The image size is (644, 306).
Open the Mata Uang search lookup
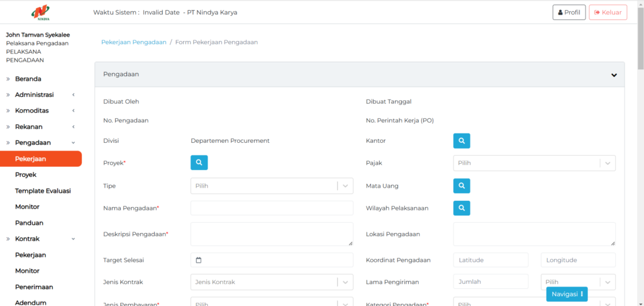(x=462, y=186)
